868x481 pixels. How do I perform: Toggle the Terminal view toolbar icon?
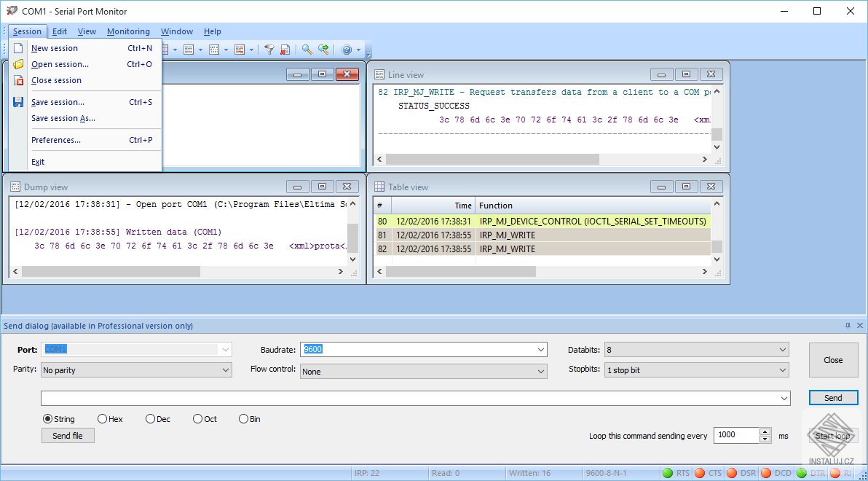click(x=239, y=49)
